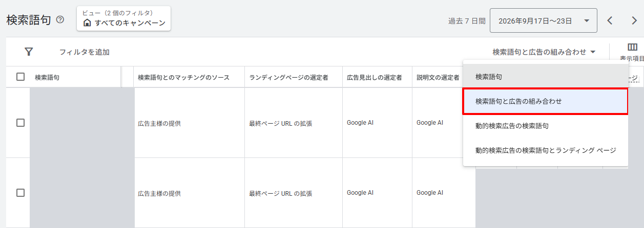This screenshot has width=644, height=228.
Task: Select 検索語句 from the dropdown menu
Action: click(546, 77)
